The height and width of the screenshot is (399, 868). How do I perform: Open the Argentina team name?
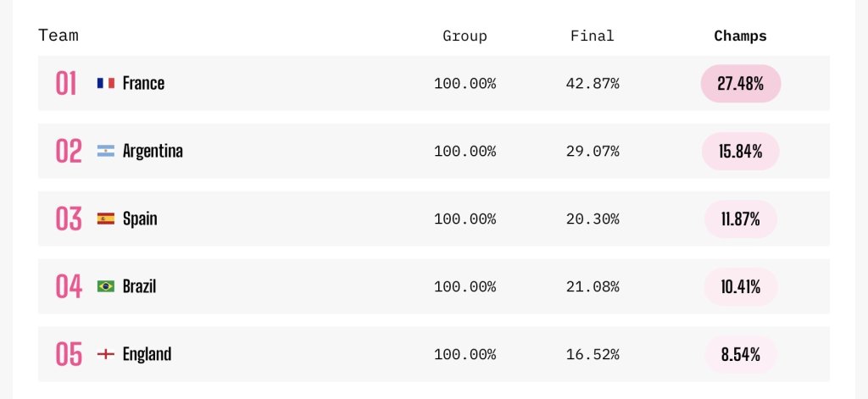click(x=153, y=151)
